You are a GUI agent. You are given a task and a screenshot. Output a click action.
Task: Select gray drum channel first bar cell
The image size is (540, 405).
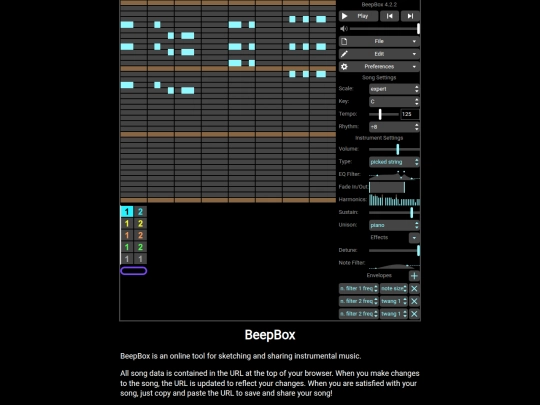pyautogui.click(x=127, y=259)
